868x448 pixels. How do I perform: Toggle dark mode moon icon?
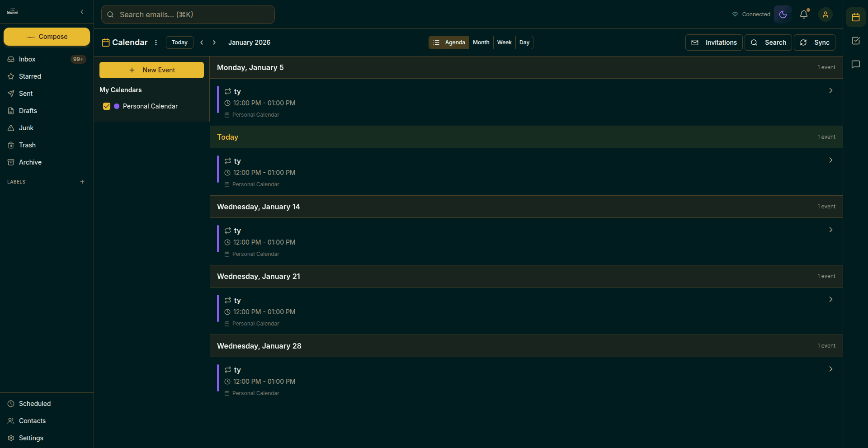(x=783, y=14)
